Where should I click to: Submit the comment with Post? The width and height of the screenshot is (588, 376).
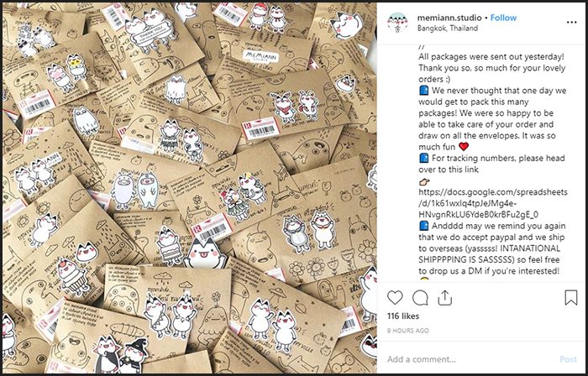568,359
